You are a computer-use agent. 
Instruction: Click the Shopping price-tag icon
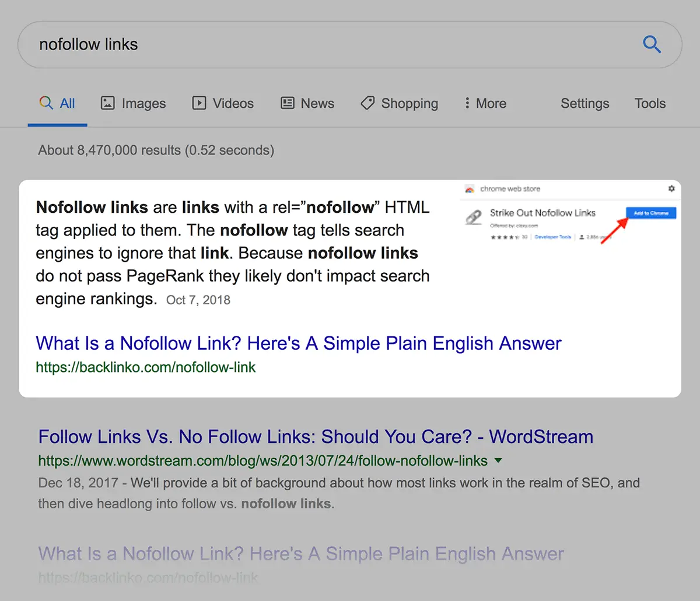367,103
